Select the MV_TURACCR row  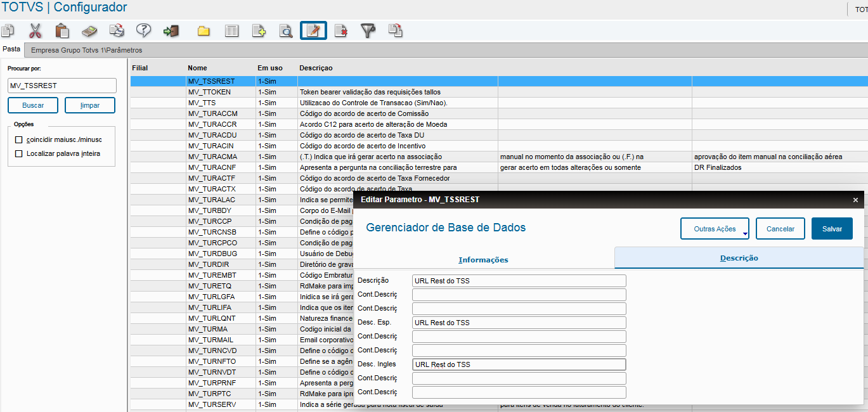pos(499,124)
